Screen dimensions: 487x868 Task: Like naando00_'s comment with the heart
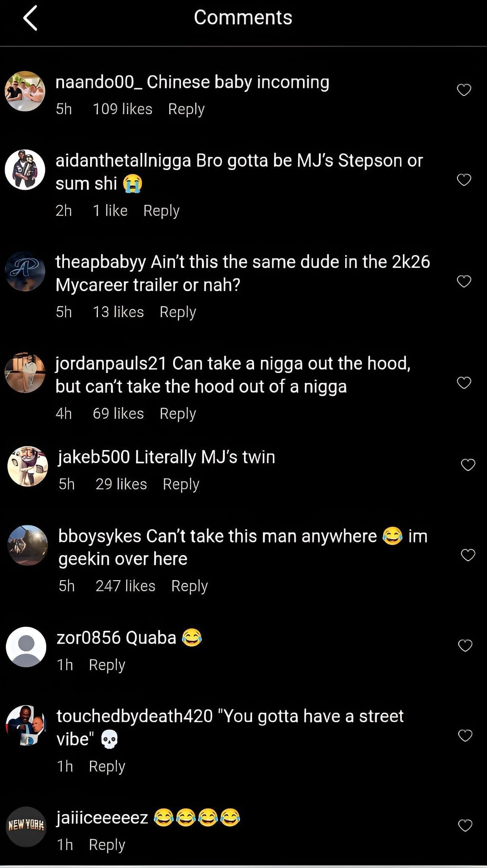click(464, 90)
